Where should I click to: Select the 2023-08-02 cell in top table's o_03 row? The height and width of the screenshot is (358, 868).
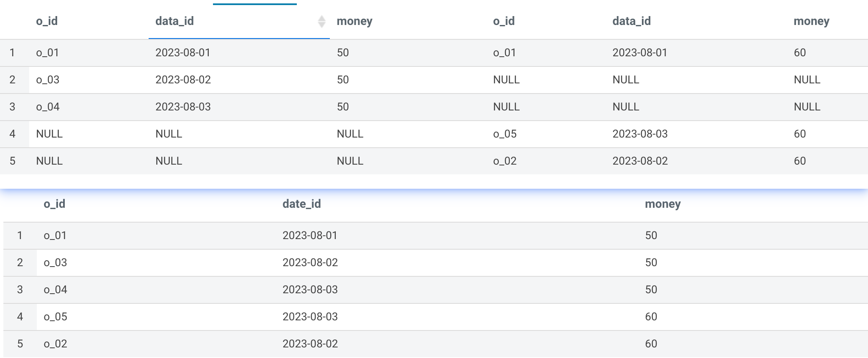pyautogui.click(x=183, y=80)
